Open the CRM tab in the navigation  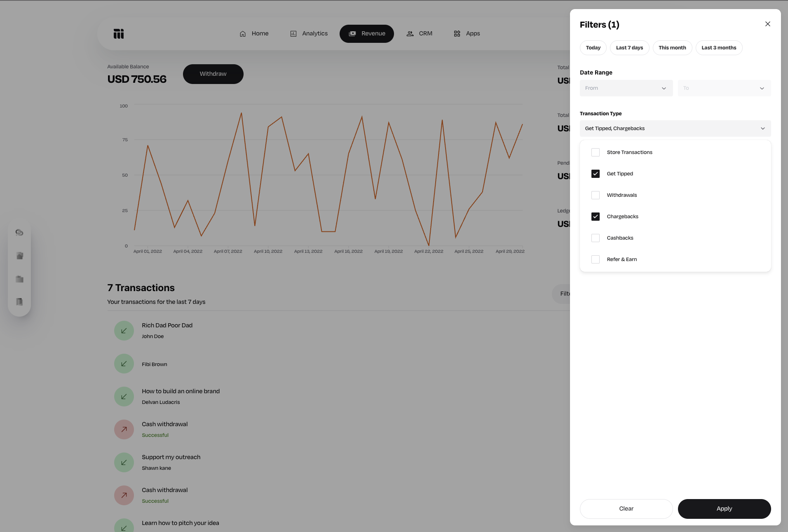pos(420,34)
